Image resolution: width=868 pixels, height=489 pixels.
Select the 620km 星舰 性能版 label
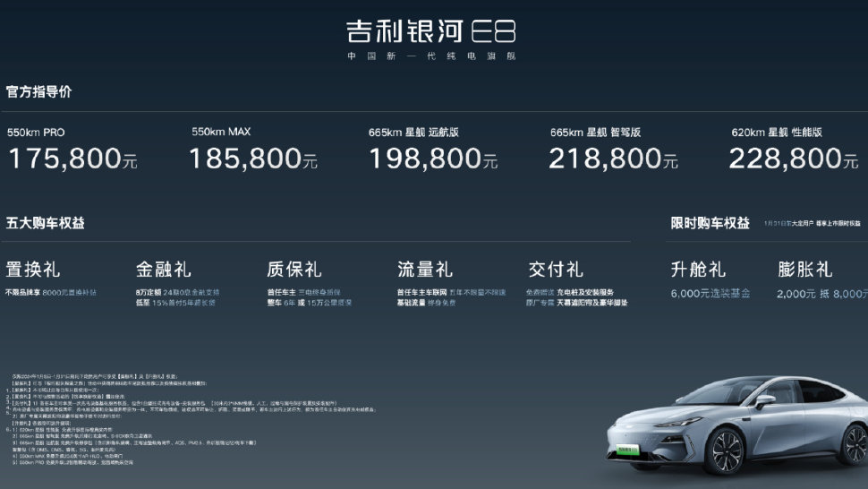776,133
